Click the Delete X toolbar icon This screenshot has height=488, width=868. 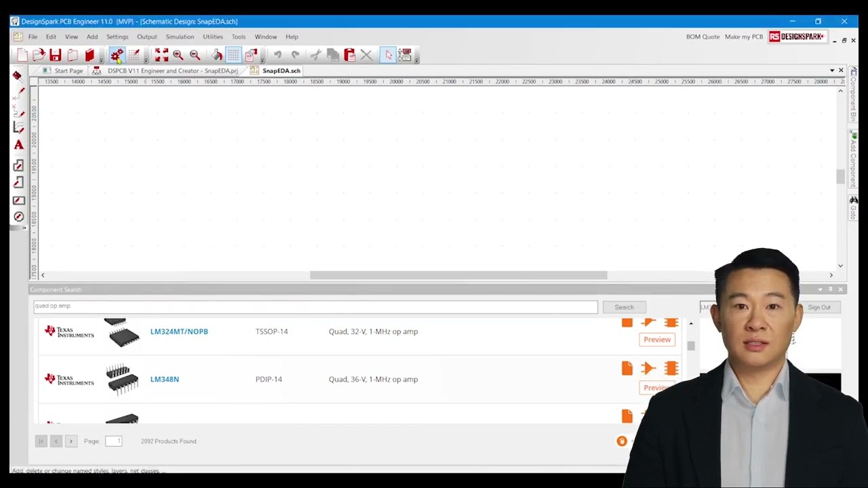[366, 55]
